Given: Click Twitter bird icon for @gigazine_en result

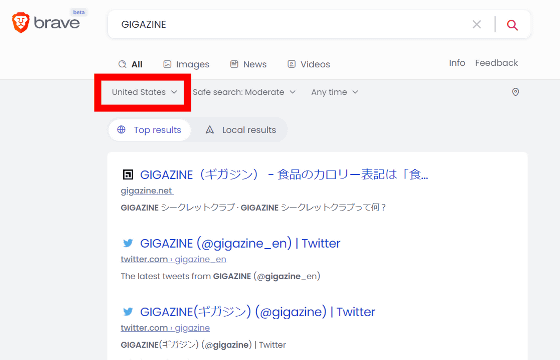Looking at the screenshot, I should click(x=128, y=243).
